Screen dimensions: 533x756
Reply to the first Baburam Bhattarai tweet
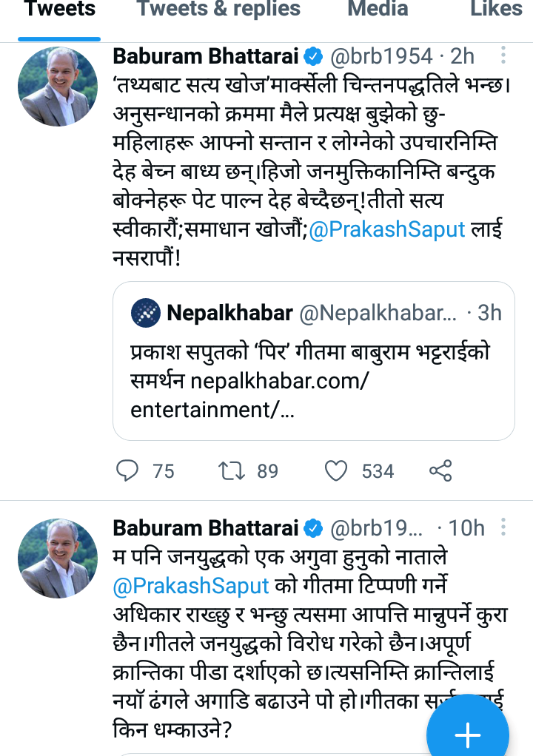[x=129, y=471]
